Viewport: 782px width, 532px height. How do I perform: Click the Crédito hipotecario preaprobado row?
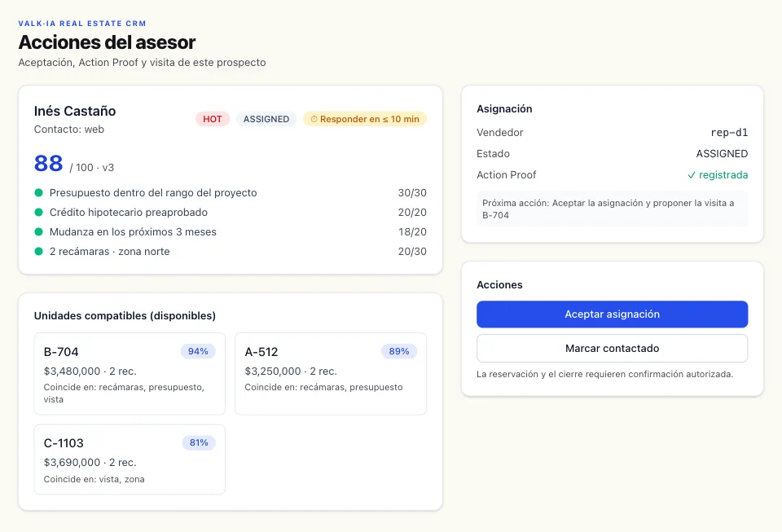231,212
